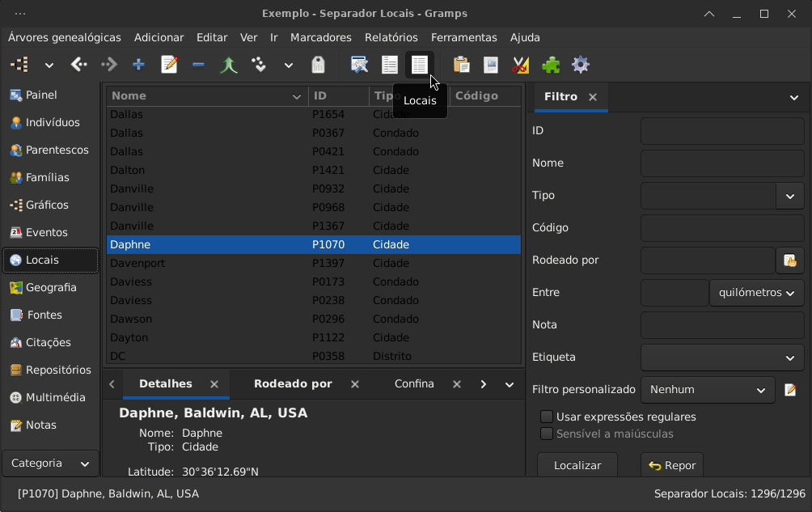This screenshot has width=812, height=512.
Task: Click the Repor button
Action: pos(671,465)
